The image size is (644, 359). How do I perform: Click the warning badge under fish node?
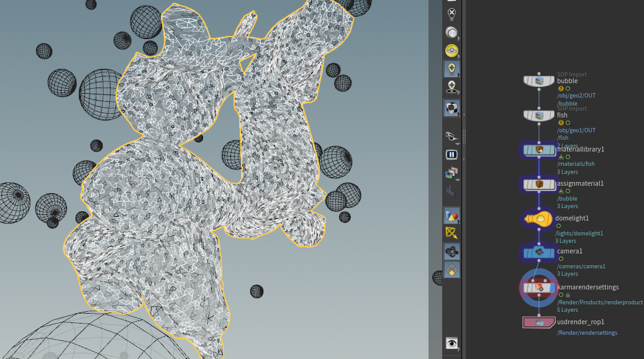[x=561, y=123]
